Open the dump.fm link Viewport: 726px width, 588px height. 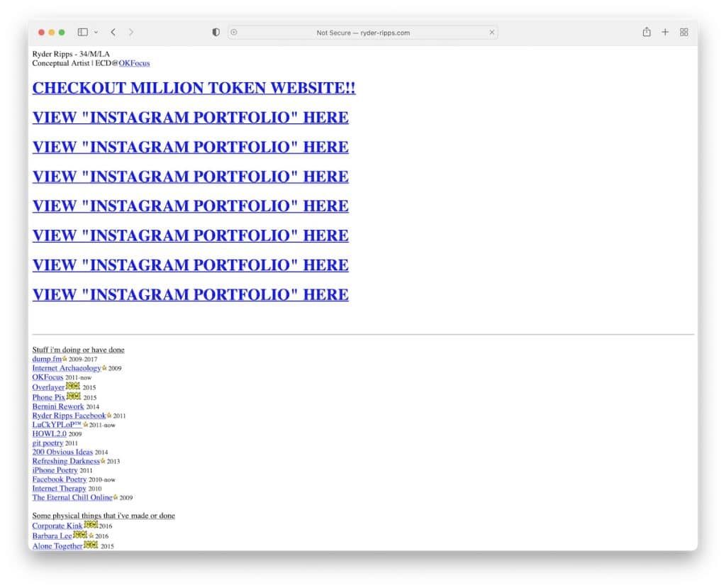point(47,359)
